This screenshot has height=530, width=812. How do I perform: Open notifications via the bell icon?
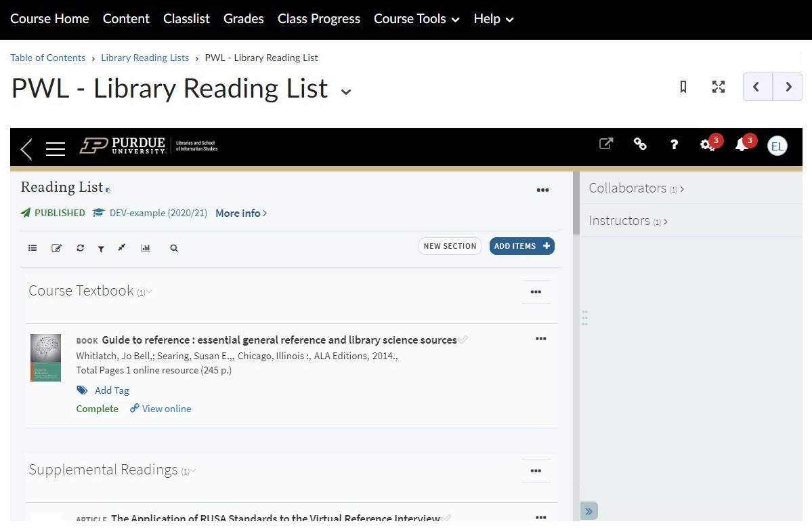742,144
